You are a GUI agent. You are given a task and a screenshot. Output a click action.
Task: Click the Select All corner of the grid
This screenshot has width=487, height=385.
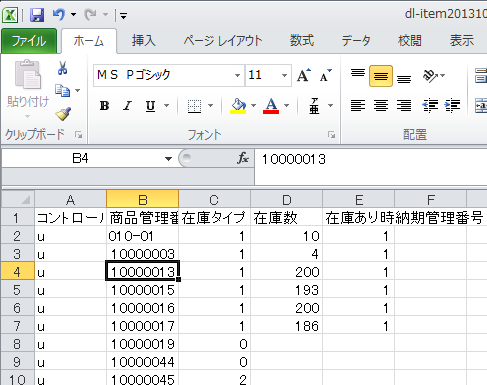18,199
